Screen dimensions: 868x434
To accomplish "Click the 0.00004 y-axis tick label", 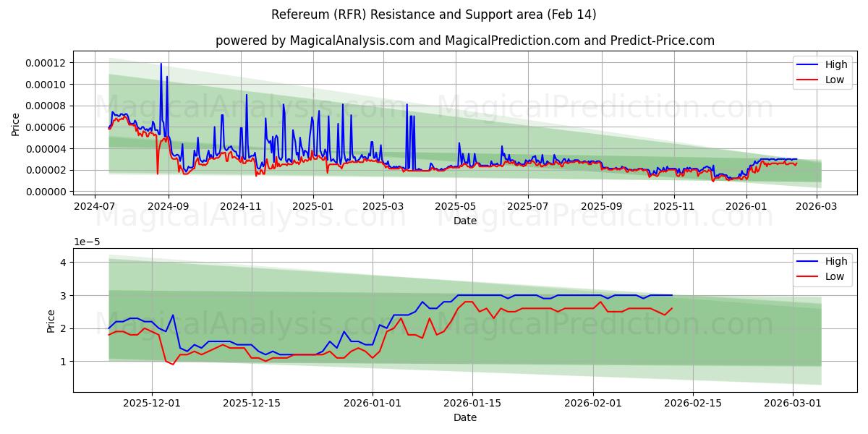I will [46, 149].
